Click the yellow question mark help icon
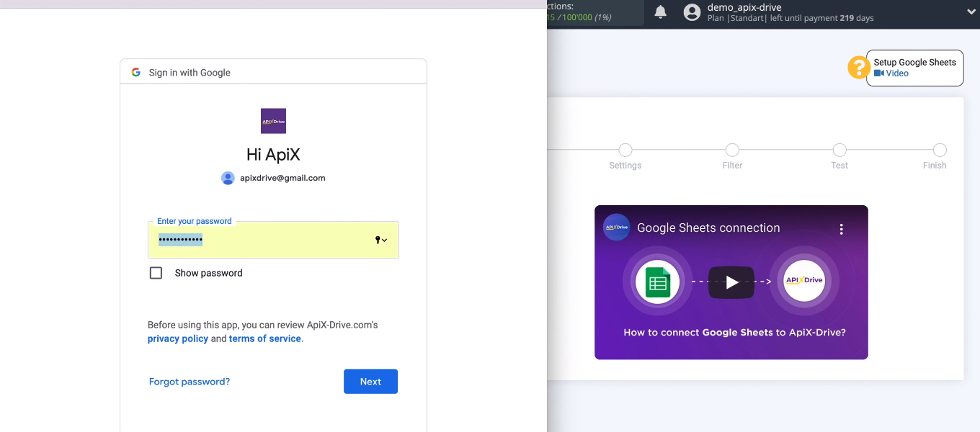The image size is (980, 432). click(858, 68)
